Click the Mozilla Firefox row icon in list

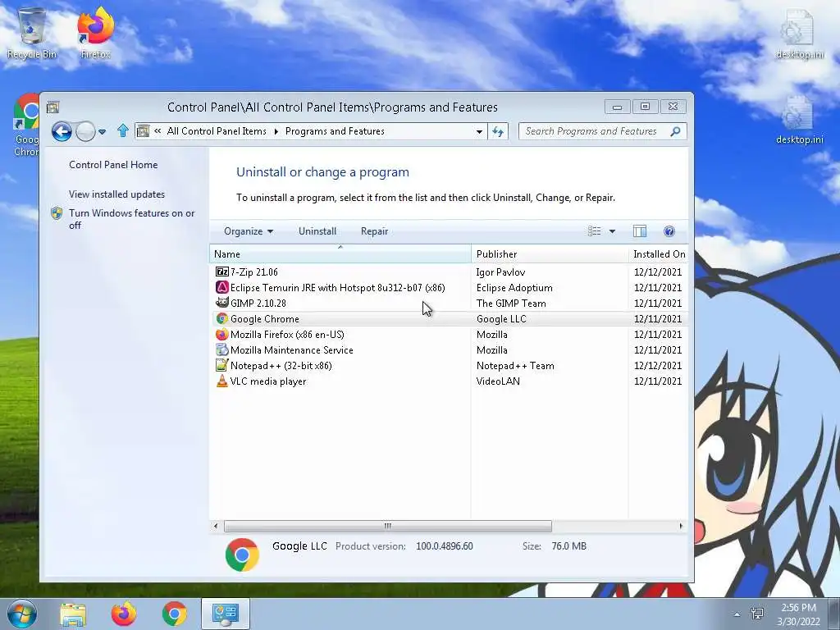pyautogui.click(x=221, y=335)
